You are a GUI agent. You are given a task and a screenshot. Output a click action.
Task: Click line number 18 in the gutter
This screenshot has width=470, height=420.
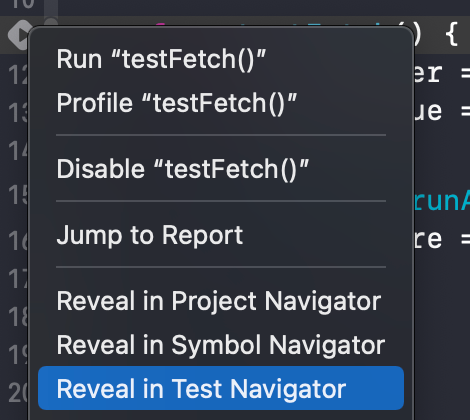[18, 316]
